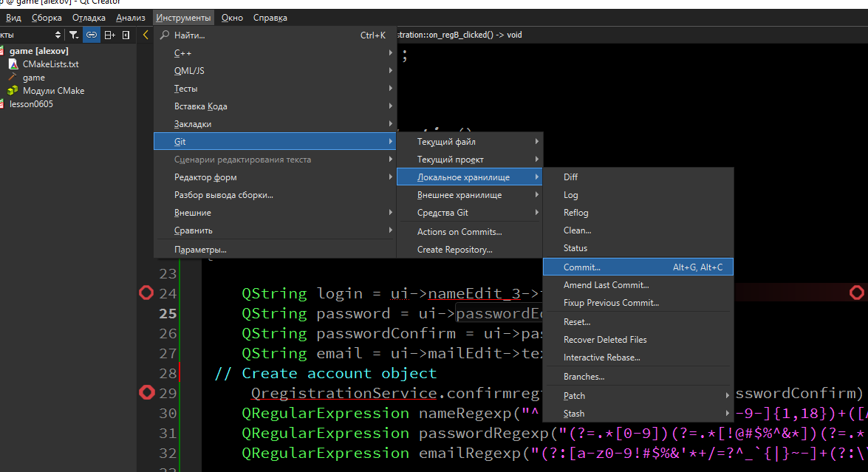
Task: Click the game hammer target icon
Action: pyautogui.click(x=13, y=78)
